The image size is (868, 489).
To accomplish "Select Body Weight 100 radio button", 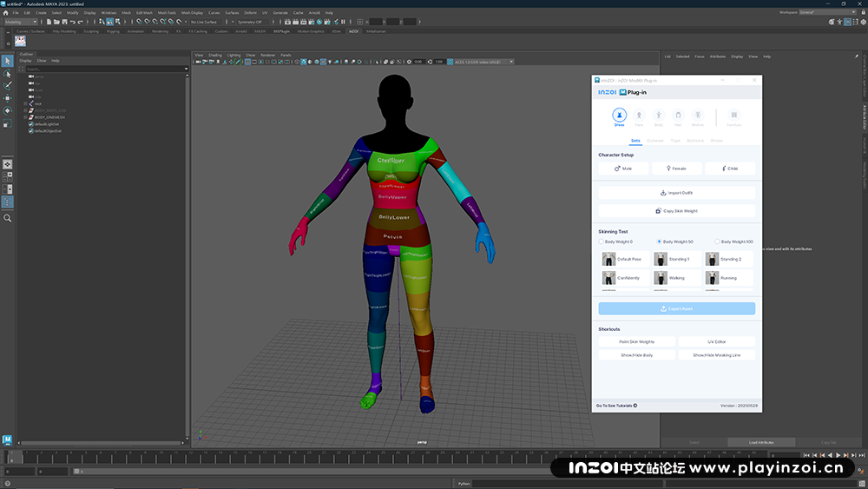I will (x=717, y=241).
